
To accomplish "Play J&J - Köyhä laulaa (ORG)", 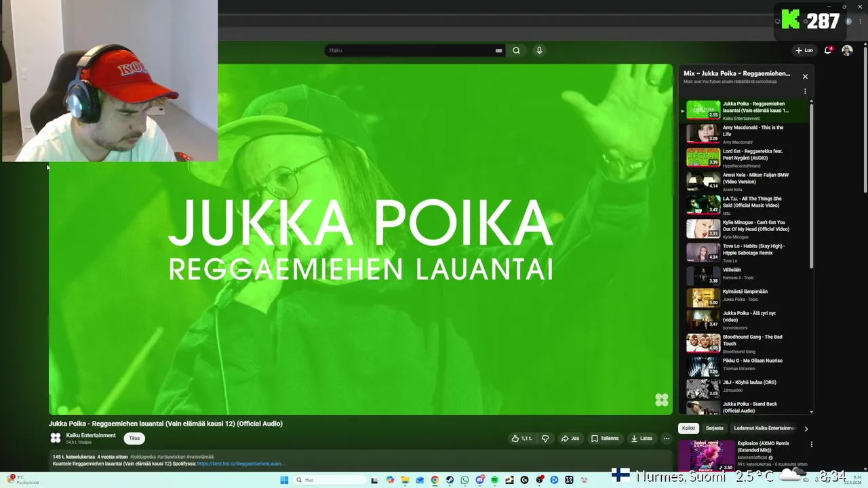I will point(746,388).
